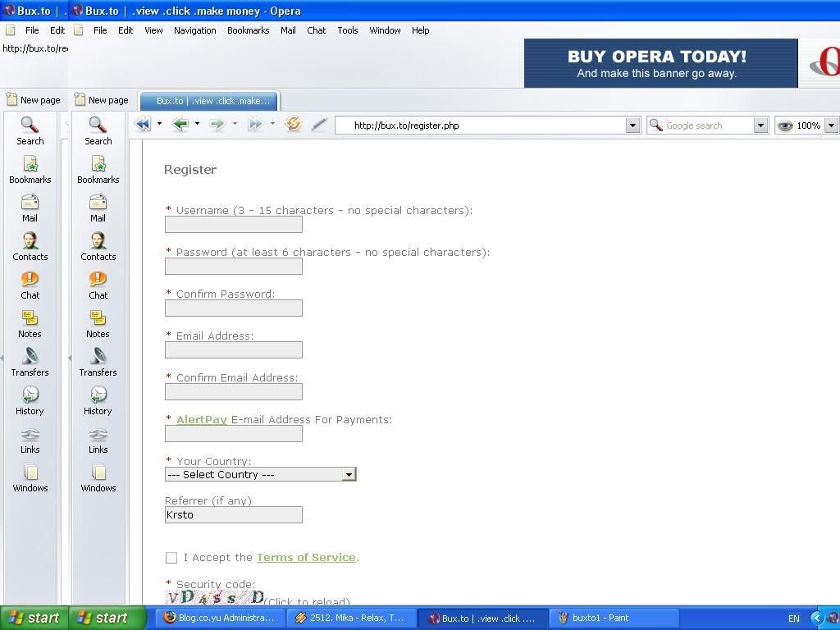The width and height of the screenshot is (840, 630).
Task: Expand the small arrow next to the Back button
Action: point(197,124)
